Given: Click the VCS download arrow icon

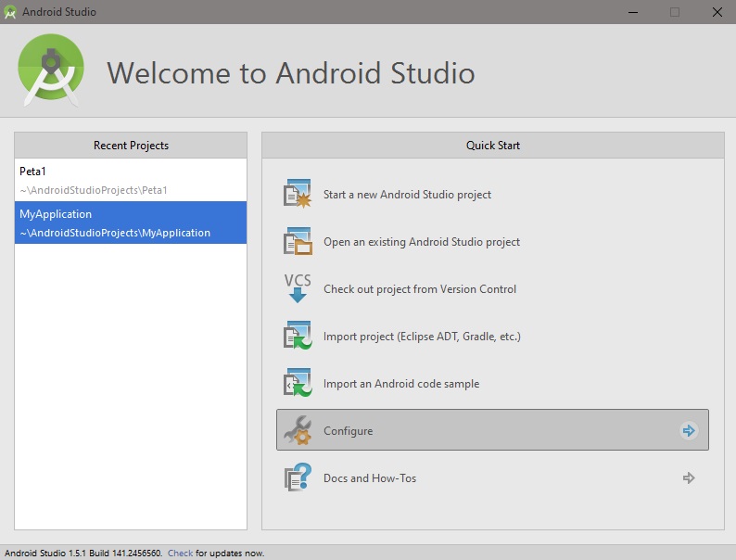Looking at the screenshot, I should (298, 288).
